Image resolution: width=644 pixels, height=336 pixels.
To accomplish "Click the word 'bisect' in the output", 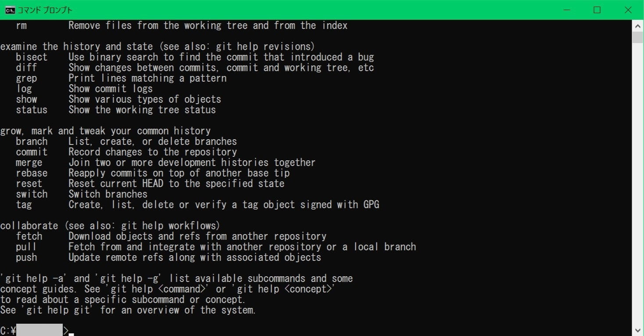I will point(32,57).
